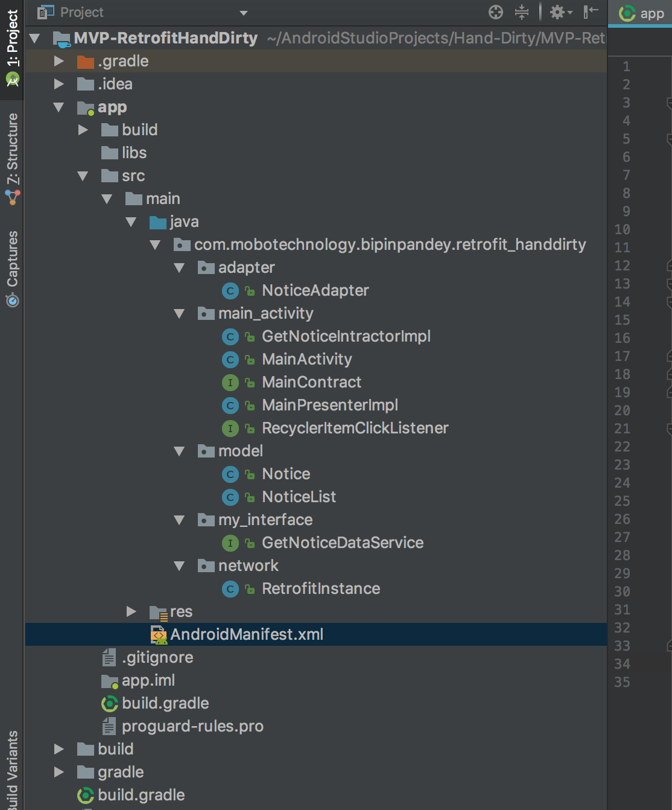The width and height of the screenshot is (672, 810).
Task: Click the MainContract interface icon
Action: pyautogui.click(x=230, y=383)
